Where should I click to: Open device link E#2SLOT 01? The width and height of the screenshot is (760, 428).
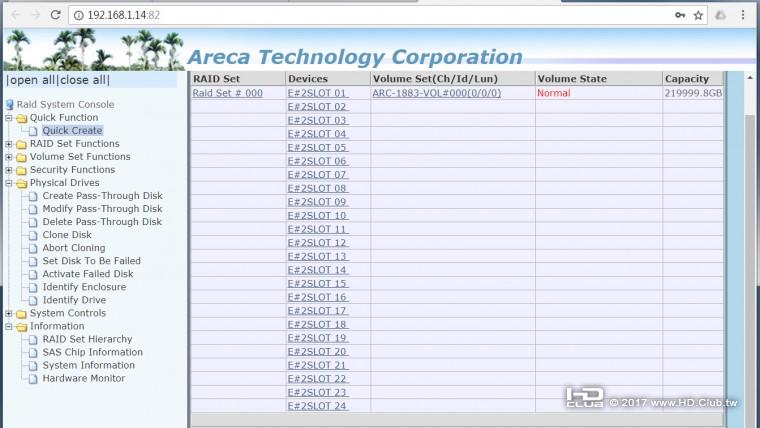point(317,93)
